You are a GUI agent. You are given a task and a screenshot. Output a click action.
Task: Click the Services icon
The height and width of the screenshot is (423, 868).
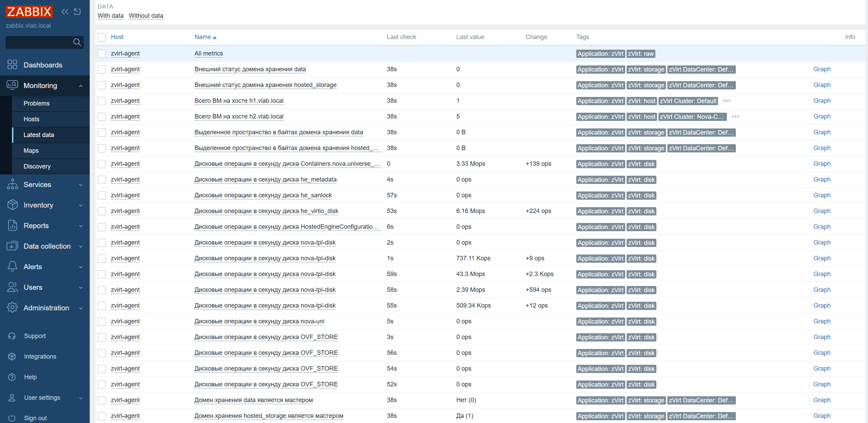tap(12, 184)
